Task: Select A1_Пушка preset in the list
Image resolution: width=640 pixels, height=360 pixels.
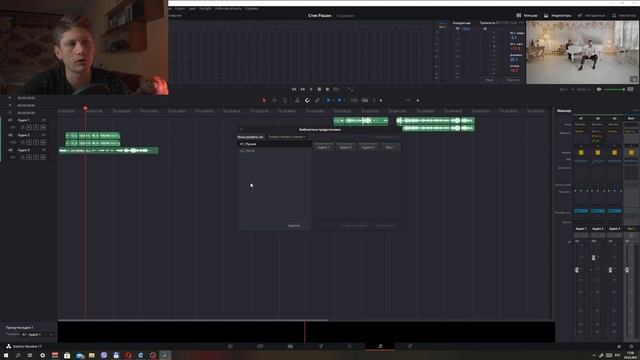Action: pyautogui.click(x=274, y=144)
